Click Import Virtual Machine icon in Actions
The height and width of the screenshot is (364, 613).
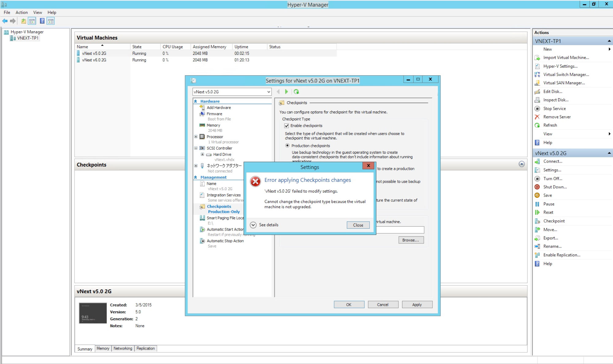click(x=537, y=58)
